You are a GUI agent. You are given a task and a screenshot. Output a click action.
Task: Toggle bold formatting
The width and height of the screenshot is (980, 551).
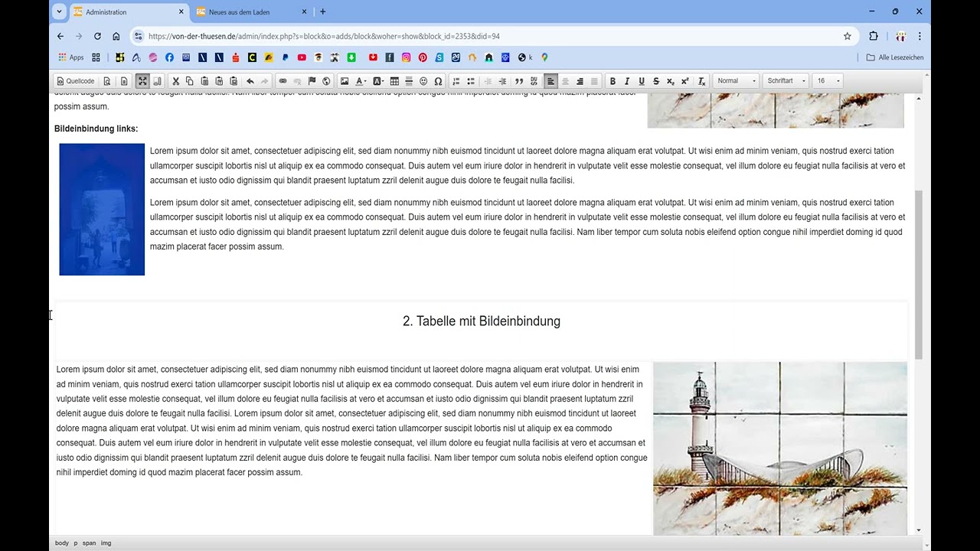[612, 81]
